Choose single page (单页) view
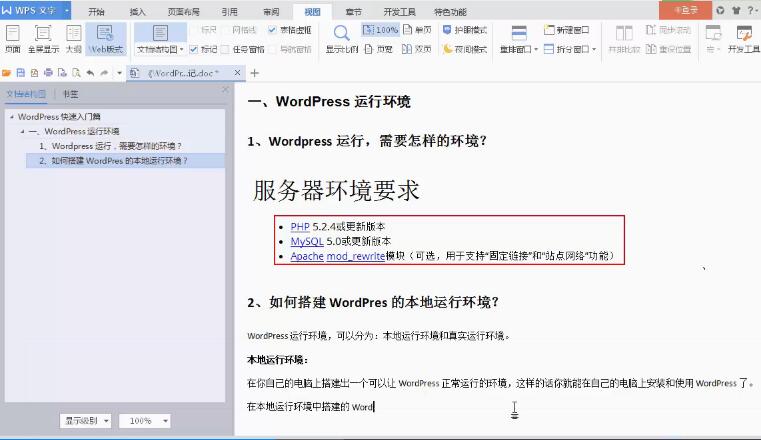This screenshot has height=440, width=761. point(417,30)
